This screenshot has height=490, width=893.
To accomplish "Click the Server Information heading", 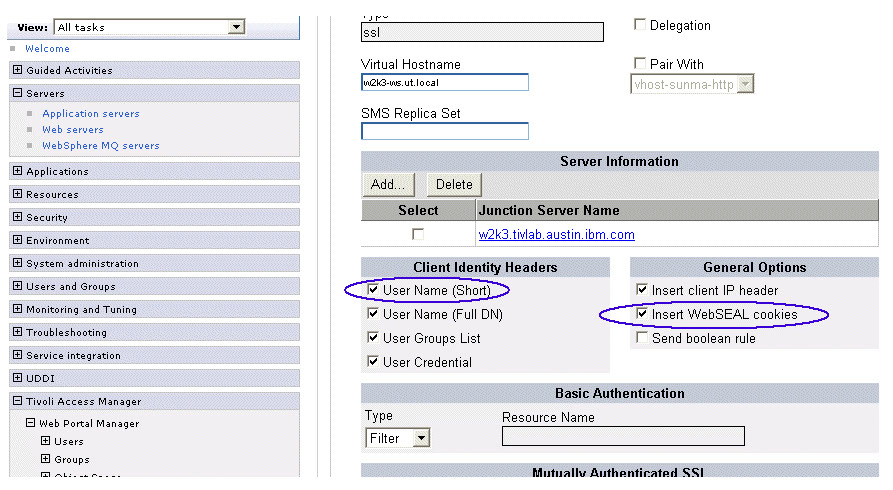I will tap(619, 161).
